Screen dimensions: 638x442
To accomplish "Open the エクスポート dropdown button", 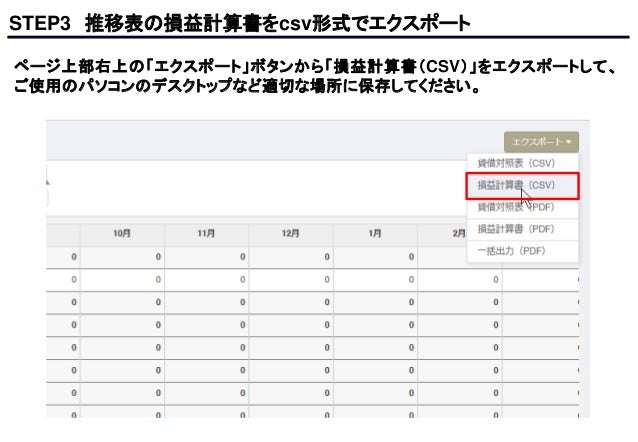I will pyautogui.click(x=541, y=142).
